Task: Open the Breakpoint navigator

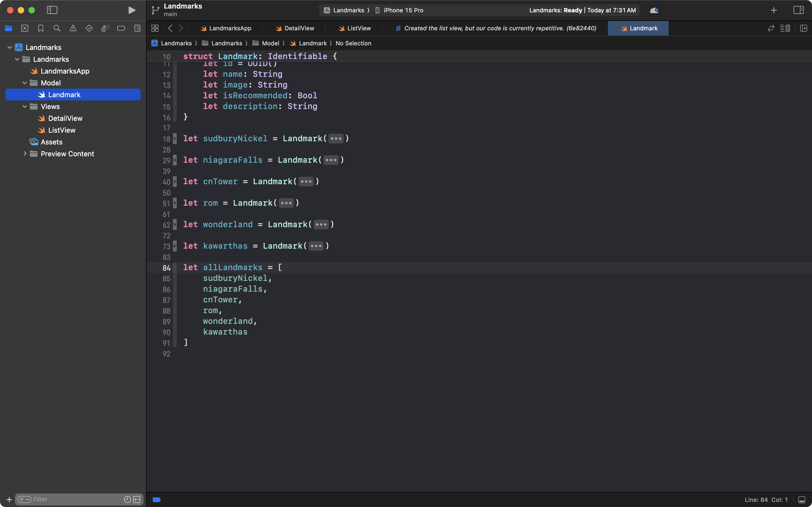Action: 121,28
